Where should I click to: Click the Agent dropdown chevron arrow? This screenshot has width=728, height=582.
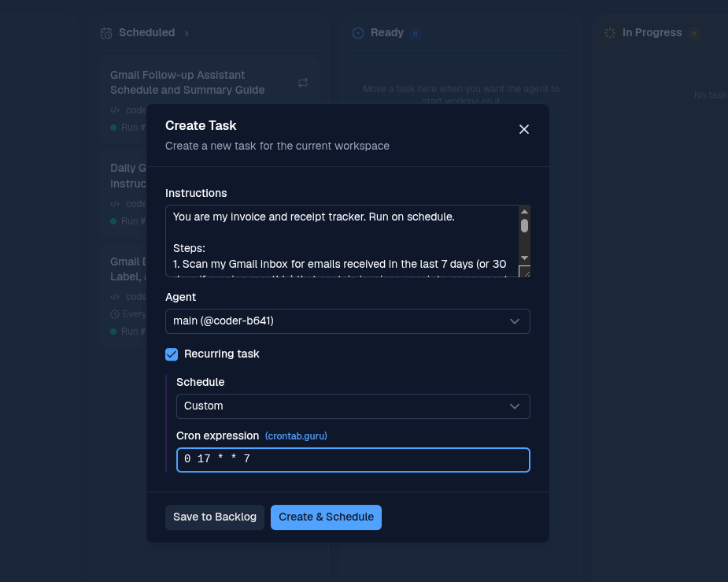click(x=515, y=321)
